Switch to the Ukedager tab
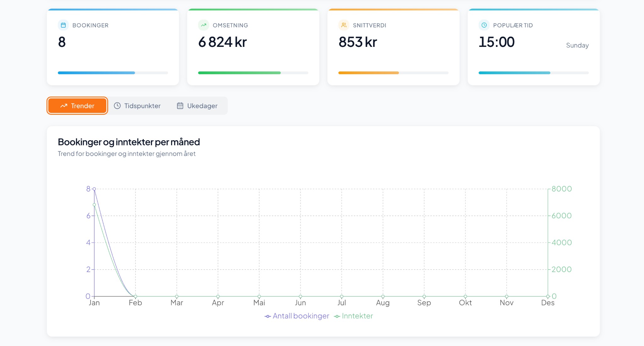The width and height of the screenshot is (644, 346). [197, 106]
